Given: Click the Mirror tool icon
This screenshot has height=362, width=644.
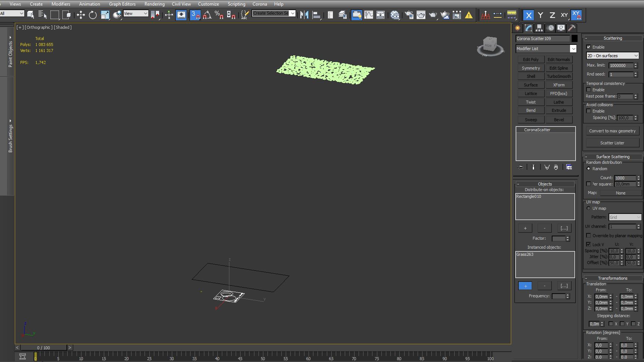Looking at the screenshot, I should tap(304, 15).
